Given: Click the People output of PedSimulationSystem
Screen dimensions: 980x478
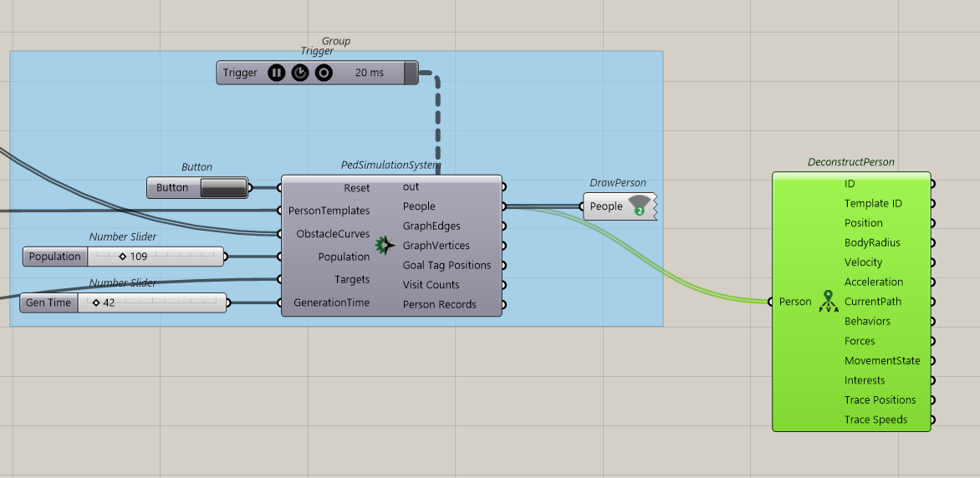Looking at the screenshot, I should point(419,206).
